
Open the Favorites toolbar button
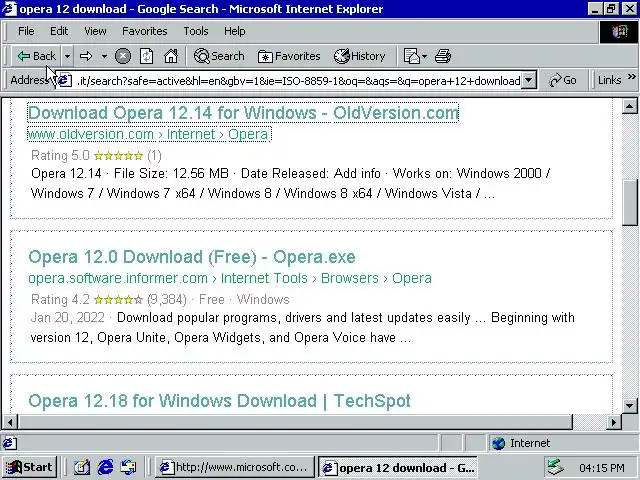pos(289,56)
